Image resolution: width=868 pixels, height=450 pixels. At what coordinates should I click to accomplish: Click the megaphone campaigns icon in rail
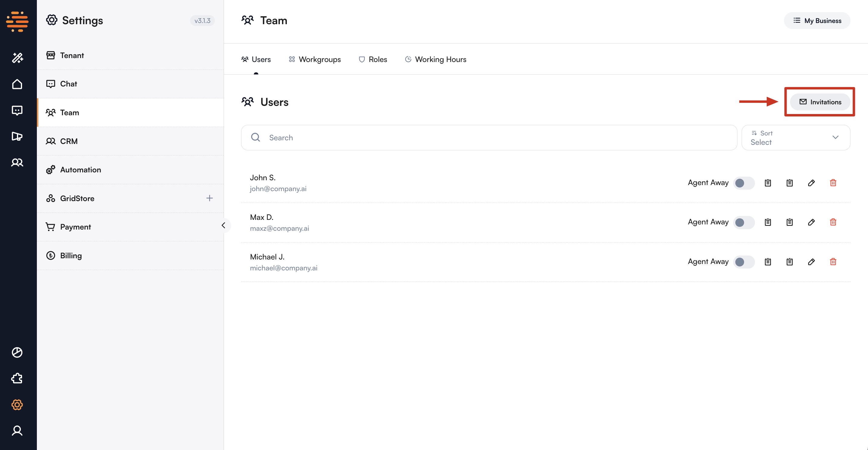[x=17, y=136]
